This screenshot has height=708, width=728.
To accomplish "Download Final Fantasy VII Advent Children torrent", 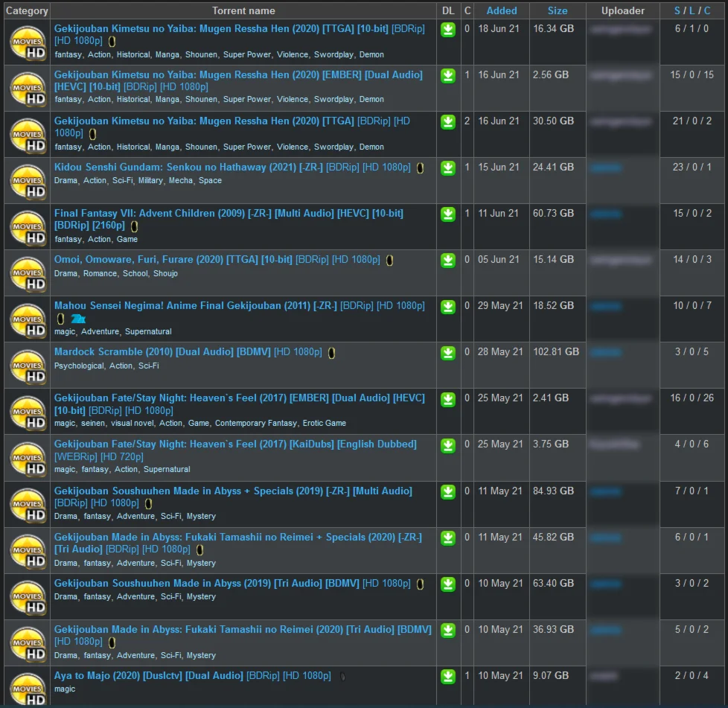I will (447, 214).
